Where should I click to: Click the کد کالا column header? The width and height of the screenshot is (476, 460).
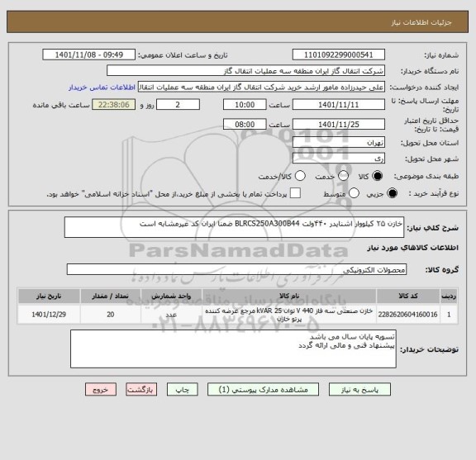point(408,296)
